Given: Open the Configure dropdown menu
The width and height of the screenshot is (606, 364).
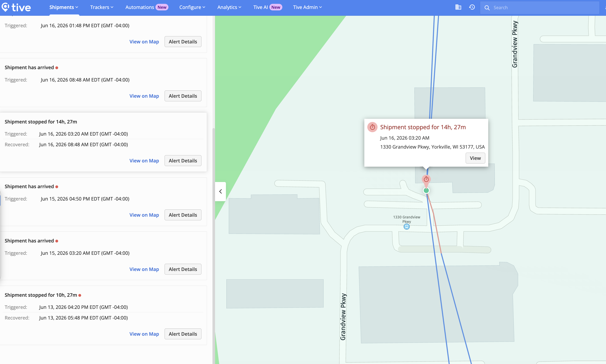Looking at the screenshot, I should click(192, 7).
